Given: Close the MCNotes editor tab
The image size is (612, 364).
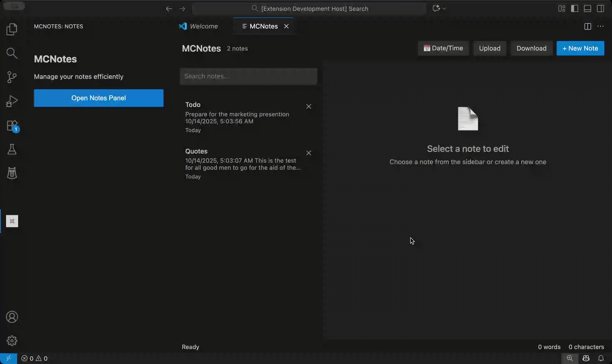Looking at the screenshot, I should 286,26.
